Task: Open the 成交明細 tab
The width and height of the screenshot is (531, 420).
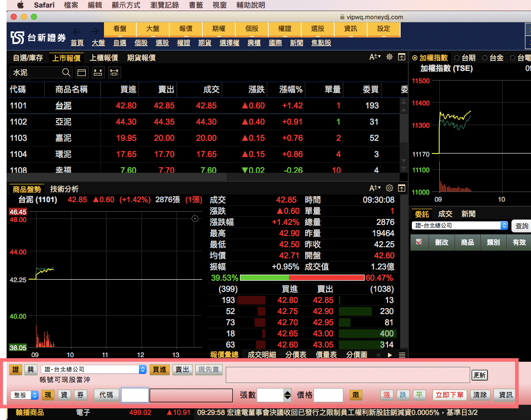Action: [x=262, y=355]
